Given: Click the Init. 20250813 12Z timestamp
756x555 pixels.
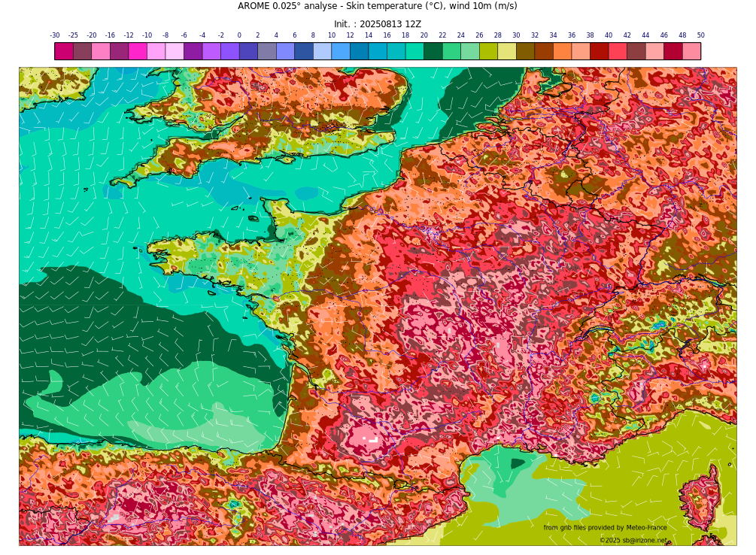Looking at the screenshot, I should point(377,24).
